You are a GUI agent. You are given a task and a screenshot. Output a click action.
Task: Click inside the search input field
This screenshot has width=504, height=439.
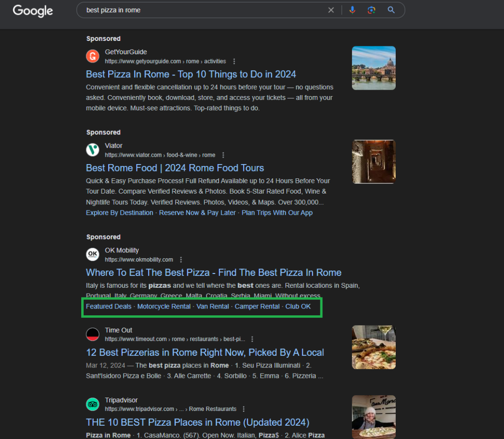coord(197,10)
